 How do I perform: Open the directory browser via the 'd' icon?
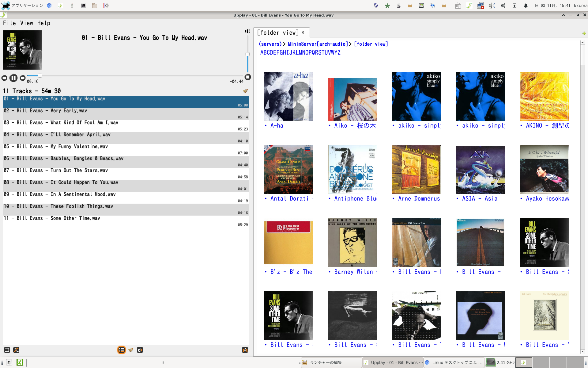pos(140,350)
